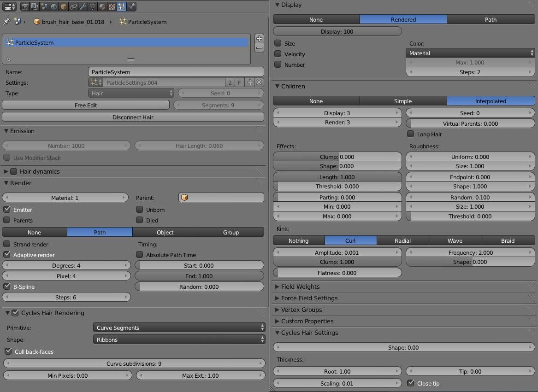
Task: Remove the particle system slot (minus)
Action: click(x=260, y=48)
